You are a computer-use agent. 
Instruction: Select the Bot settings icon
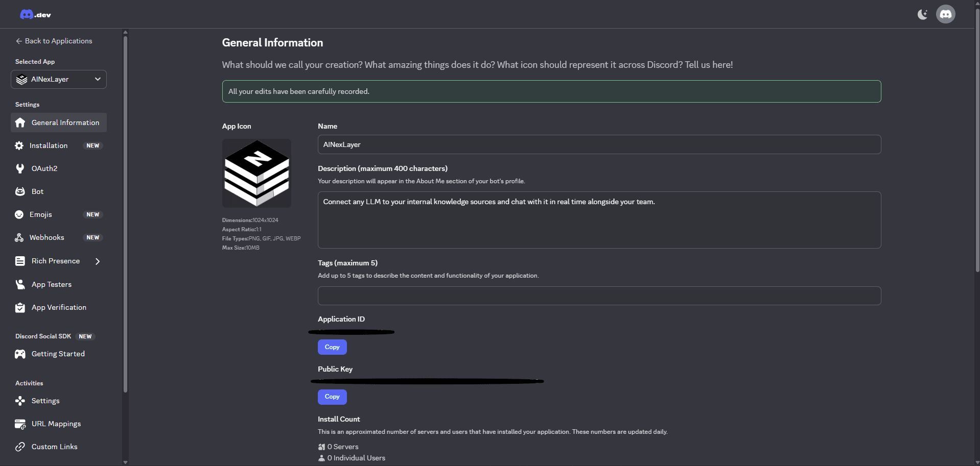coord(19,191)
